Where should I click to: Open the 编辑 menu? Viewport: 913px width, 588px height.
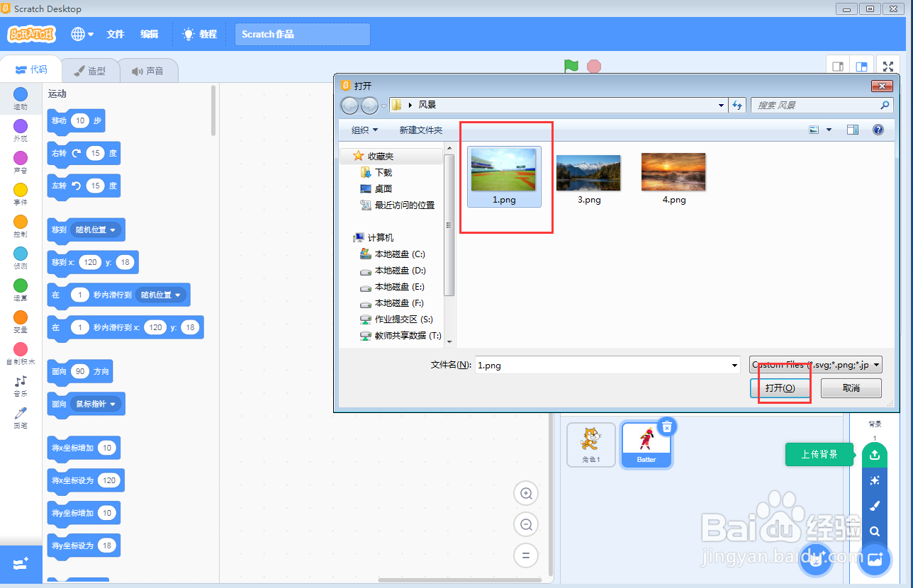click(x=150, y=34)
